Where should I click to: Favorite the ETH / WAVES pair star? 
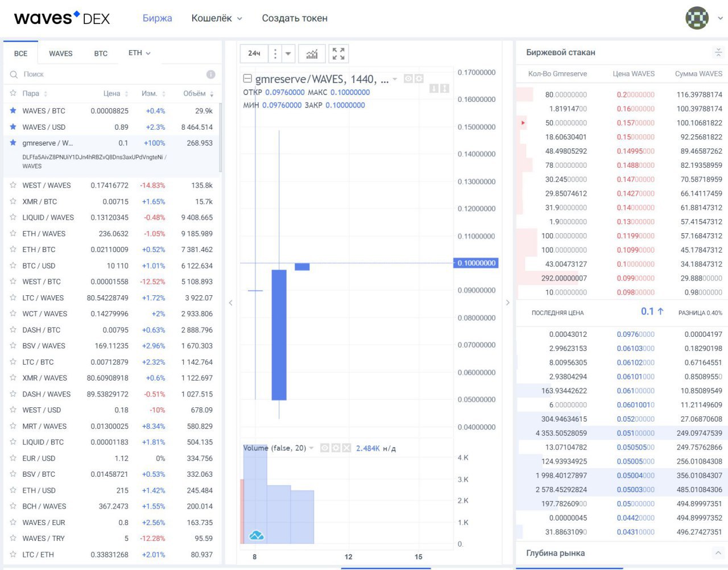coord(13,233)
